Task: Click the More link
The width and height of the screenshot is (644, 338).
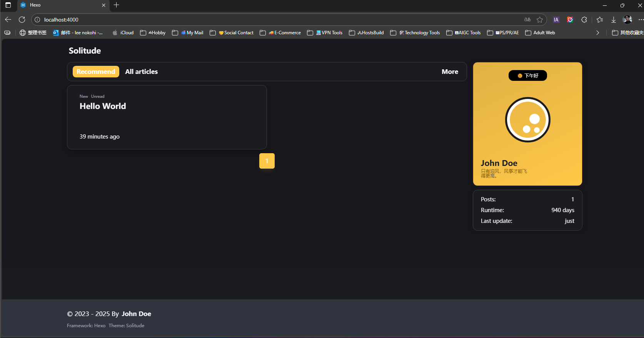Action: click(x=450, y=72)
